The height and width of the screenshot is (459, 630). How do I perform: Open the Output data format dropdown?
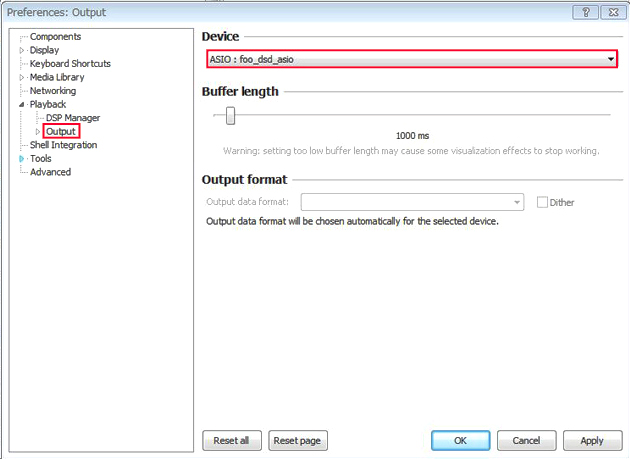(517, 202)
